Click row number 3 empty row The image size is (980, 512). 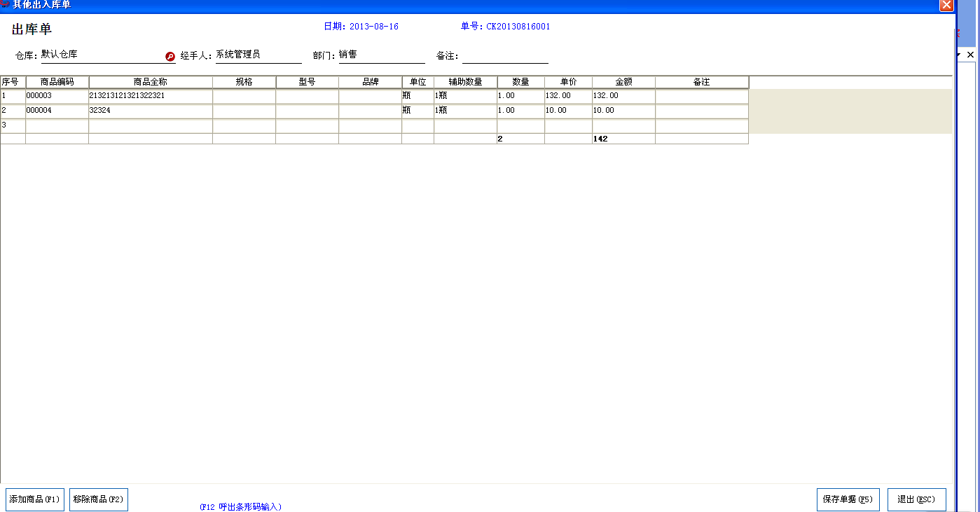point(13,125)
